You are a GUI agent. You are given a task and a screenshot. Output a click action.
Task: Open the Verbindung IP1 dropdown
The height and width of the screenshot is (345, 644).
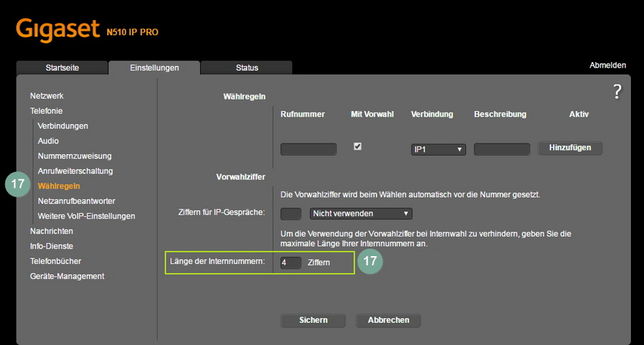click(439, 149)
